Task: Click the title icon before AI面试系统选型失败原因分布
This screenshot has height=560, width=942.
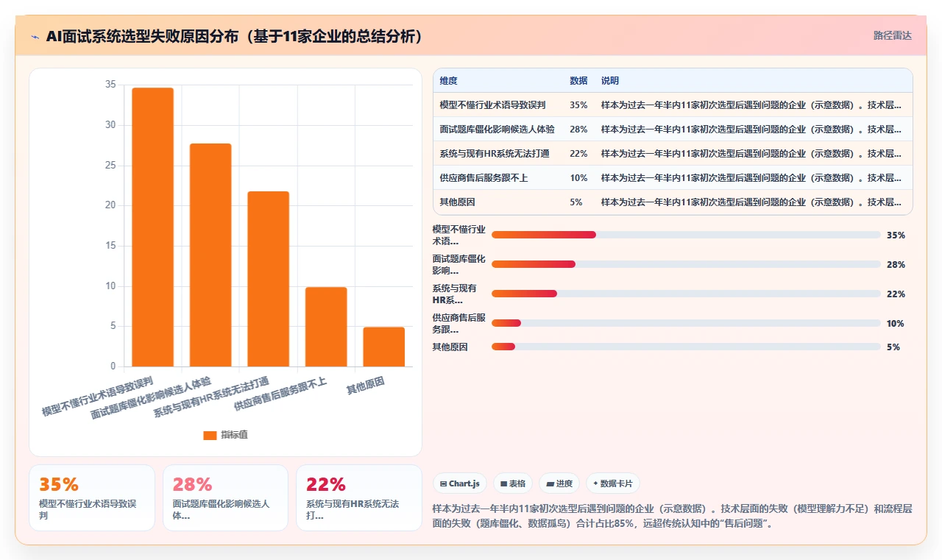Action: click(x=35, y=37)
